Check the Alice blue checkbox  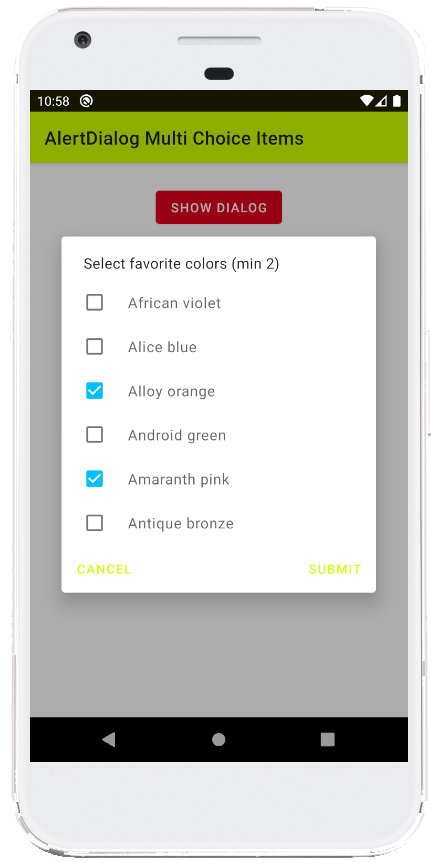(95, 347)
